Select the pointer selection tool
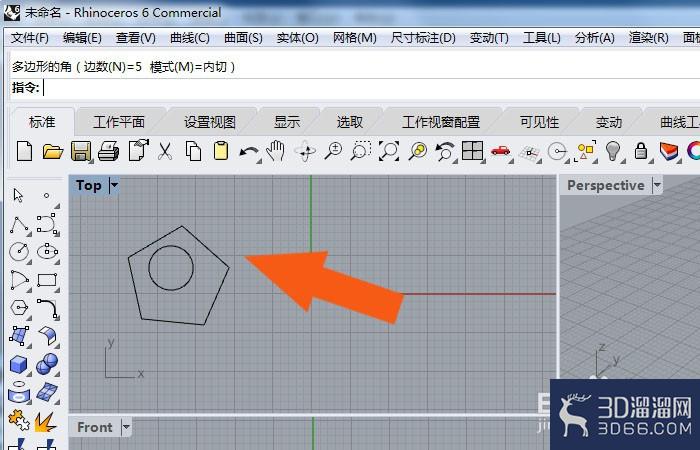 pyautogui.click(x=18, y=196)
